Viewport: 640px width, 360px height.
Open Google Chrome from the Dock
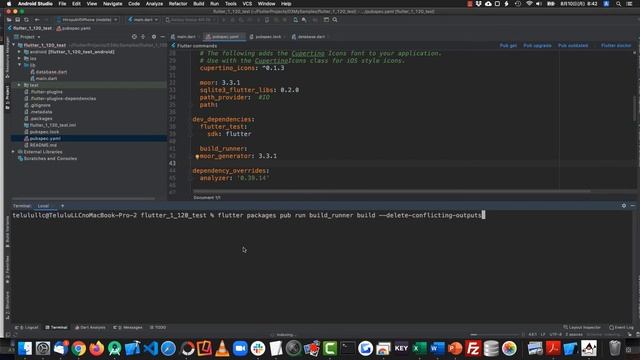pos(79,349)
